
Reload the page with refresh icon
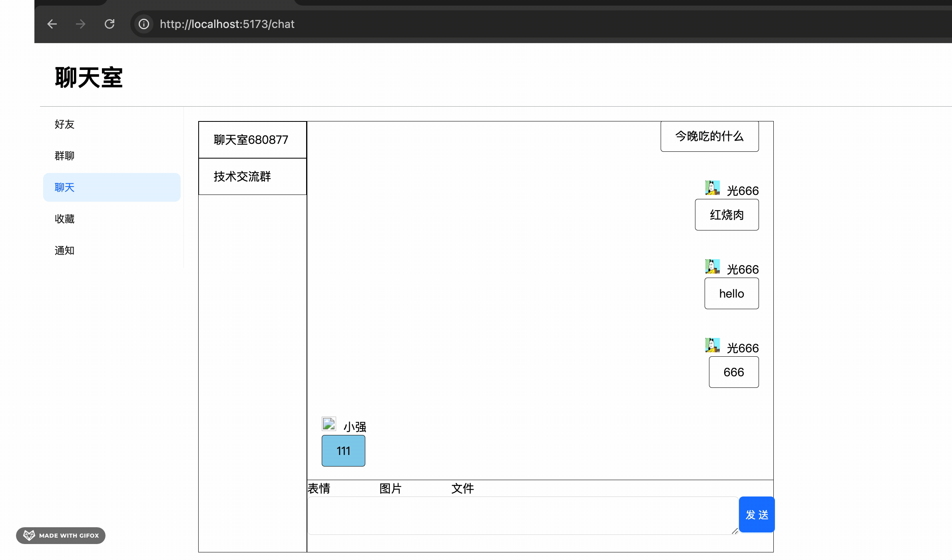pos(110,24)
